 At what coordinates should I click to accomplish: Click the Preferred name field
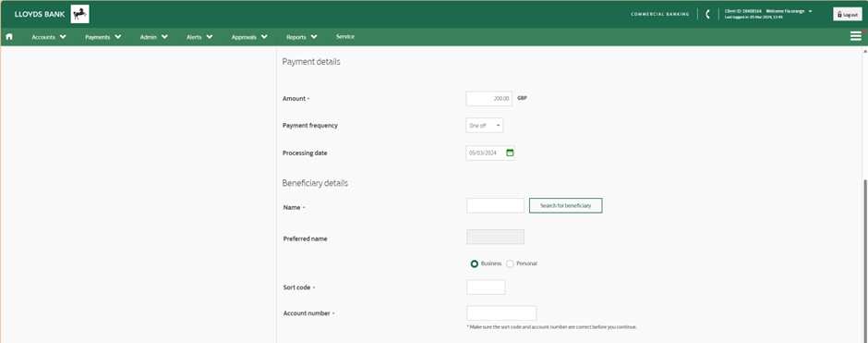pyautogui.click(x=496, y=238)
